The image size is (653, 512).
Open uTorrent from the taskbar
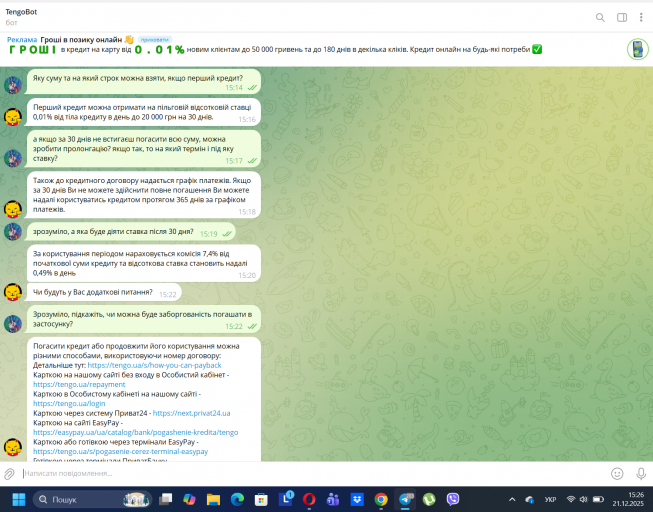point(429,499)
